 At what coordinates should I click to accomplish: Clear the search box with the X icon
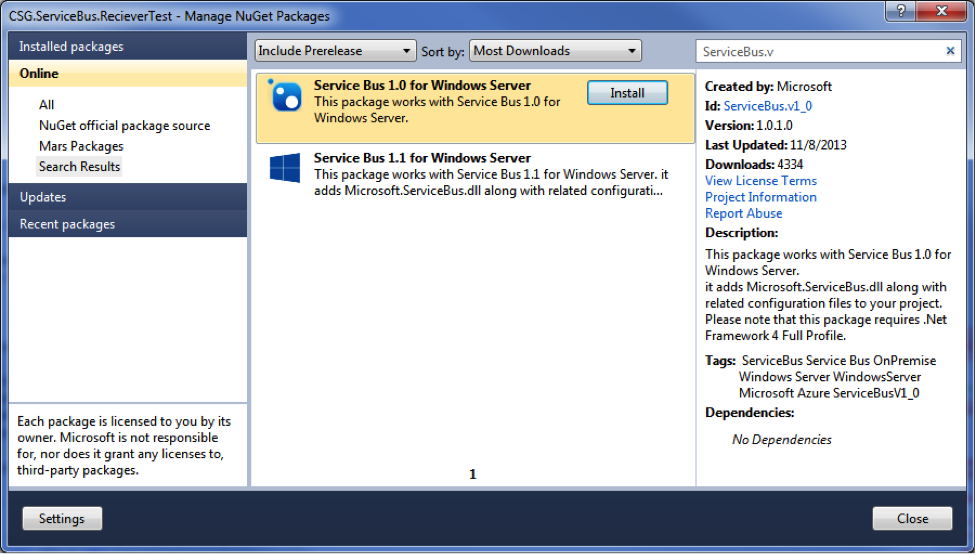point(950,51)
